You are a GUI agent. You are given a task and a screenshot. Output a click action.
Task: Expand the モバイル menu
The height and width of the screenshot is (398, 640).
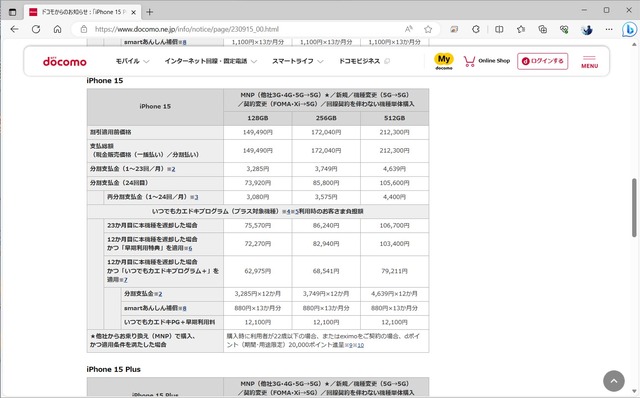(132, 61)
